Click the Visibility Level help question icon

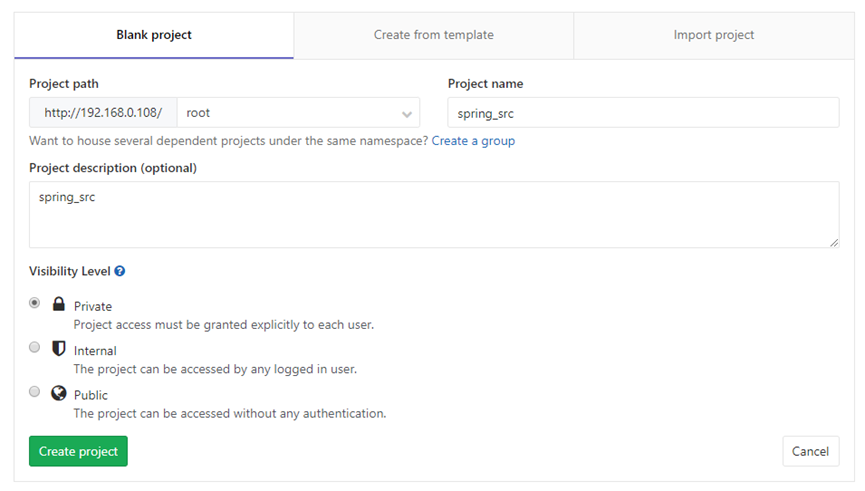(x=120, y=271)
